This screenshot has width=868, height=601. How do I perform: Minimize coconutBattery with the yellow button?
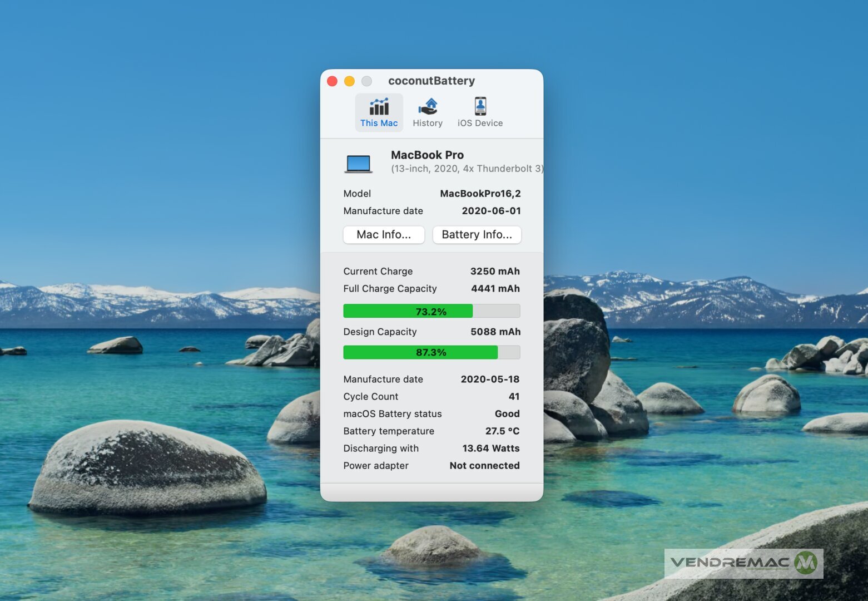pos(349,81)
